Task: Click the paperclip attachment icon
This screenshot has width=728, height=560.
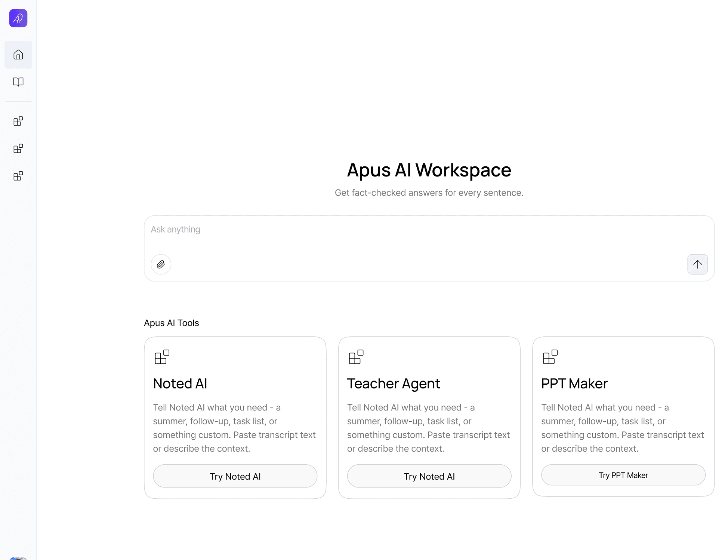Action: (161, 264)
